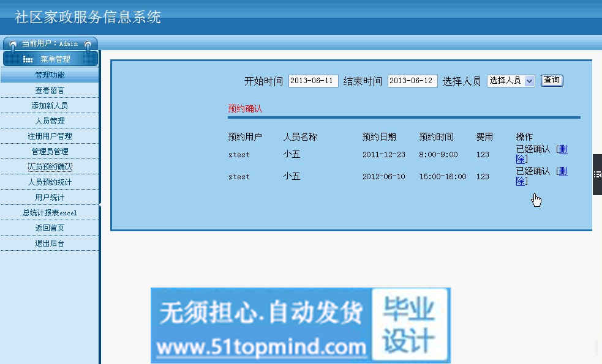
Task: Click the 人员名称 column header
Action: [300, 137]
